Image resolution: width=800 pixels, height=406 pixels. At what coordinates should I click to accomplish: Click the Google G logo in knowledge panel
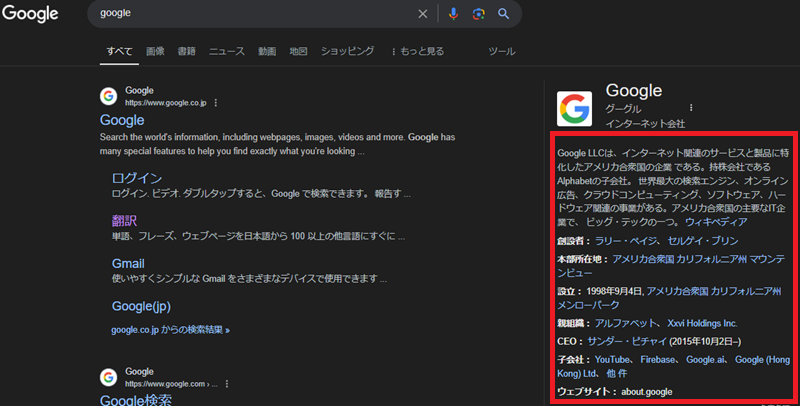point(574,109)
